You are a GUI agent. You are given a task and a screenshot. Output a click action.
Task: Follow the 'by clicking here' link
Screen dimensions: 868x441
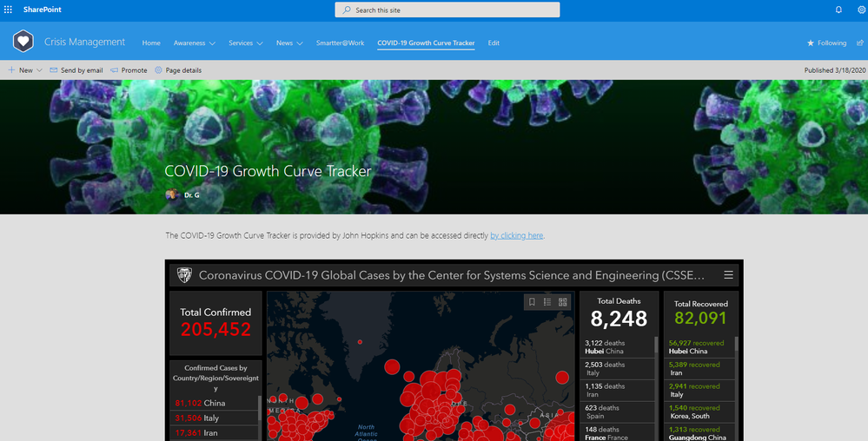pyautogui.click(x=516, y=235)
